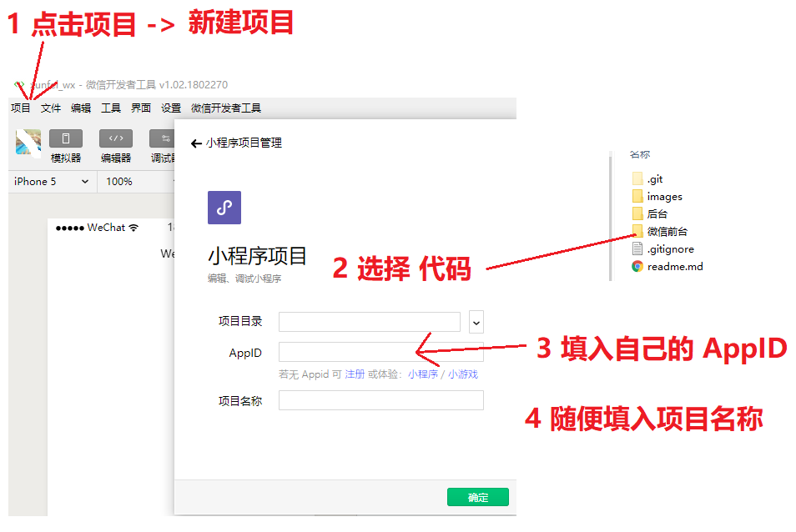Select the .git folder icon

[x=637, y=178]
